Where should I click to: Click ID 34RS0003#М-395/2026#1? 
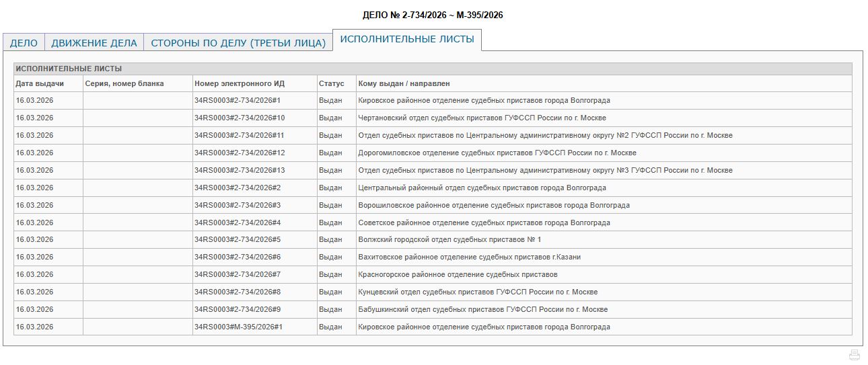click(238, 327)
